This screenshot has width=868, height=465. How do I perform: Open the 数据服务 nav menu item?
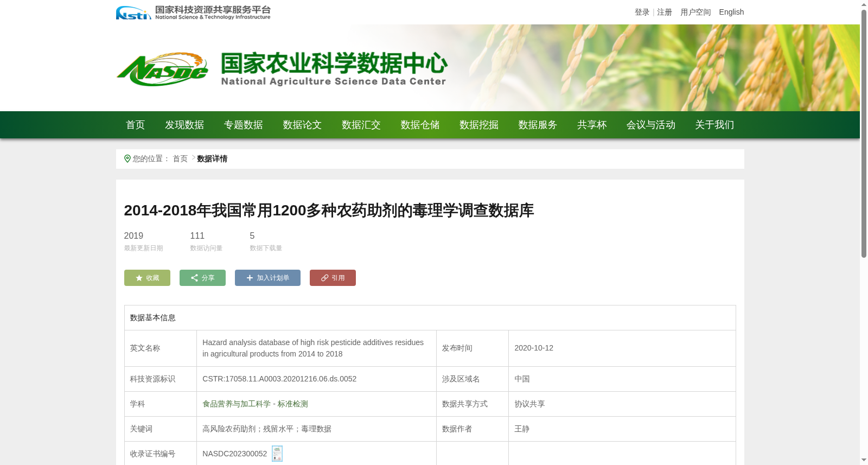pyautogui.click(x=538, y=125)
